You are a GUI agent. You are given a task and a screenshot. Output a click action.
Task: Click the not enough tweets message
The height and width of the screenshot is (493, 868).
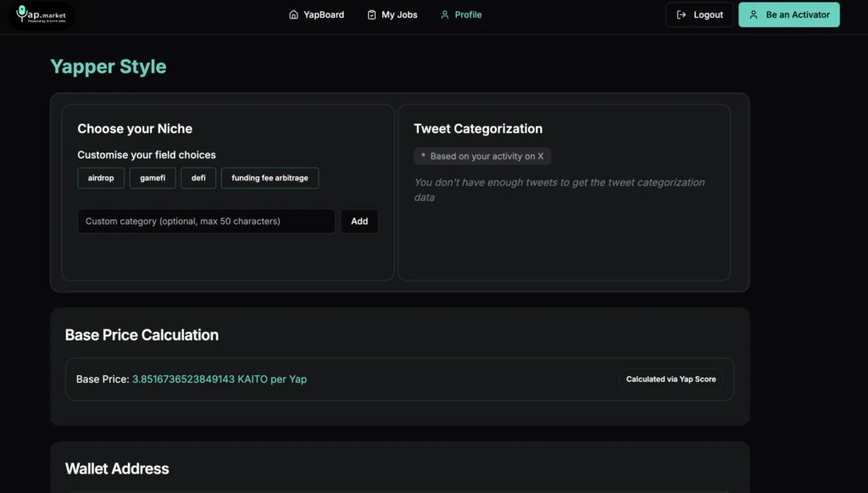tap(559, 190)
